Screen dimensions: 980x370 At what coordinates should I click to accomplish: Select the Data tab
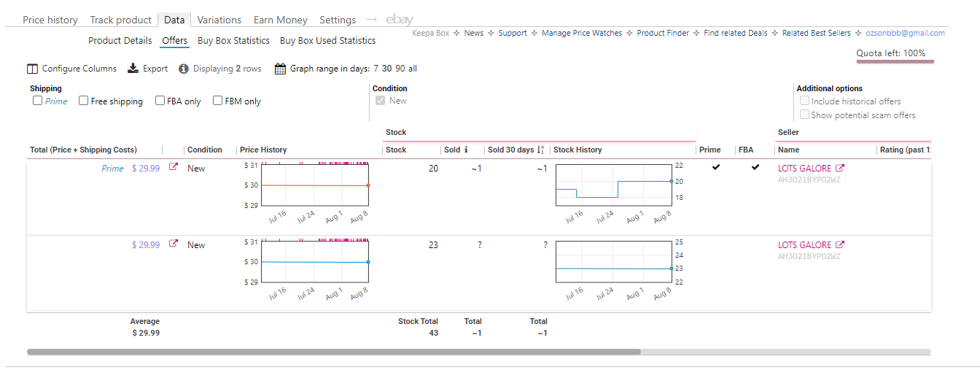click(x=174, y=20)
